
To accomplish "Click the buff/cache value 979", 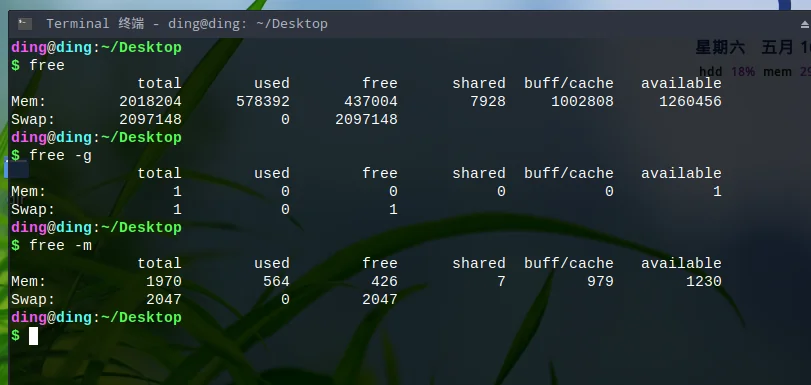I will point(600,282).
